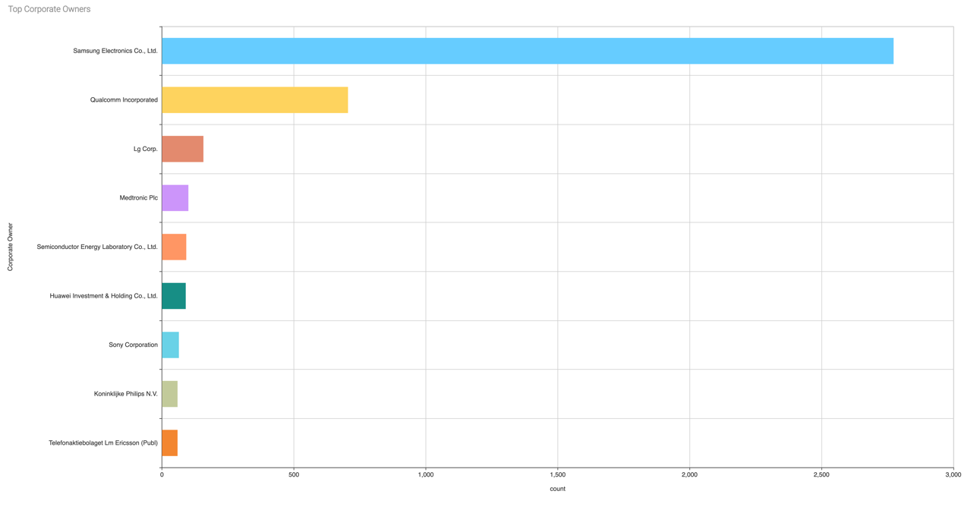
Task: Click the Samsung Electronics blue bar
Action: pos(527,51)
